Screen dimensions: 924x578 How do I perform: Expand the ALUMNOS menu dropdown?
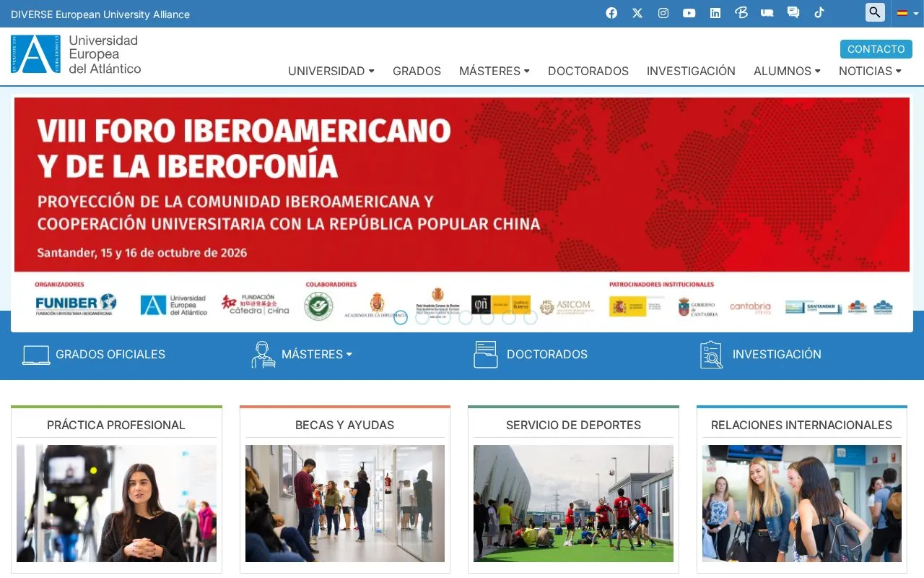coord(787,71)
